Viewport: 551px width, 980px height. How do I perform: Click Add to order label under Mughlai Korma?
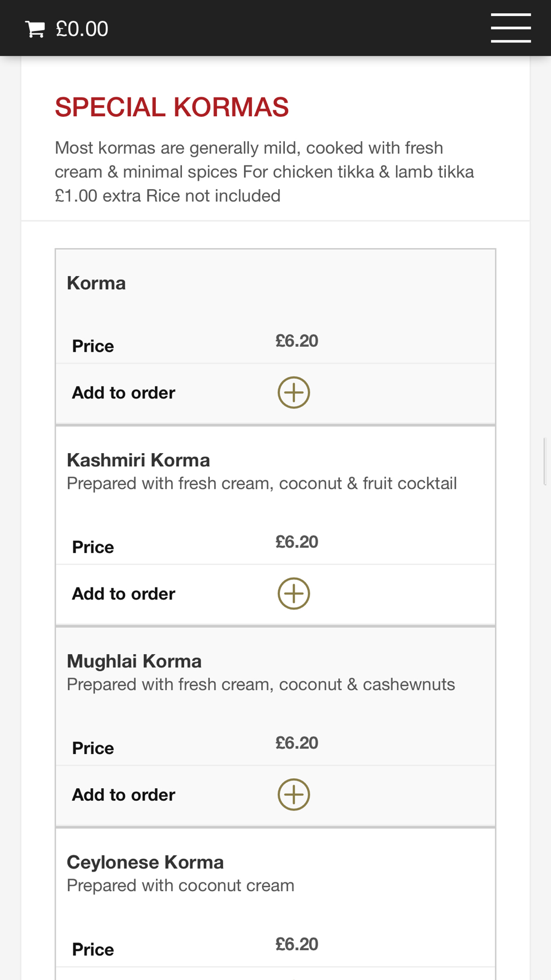[x=123, y=795]
